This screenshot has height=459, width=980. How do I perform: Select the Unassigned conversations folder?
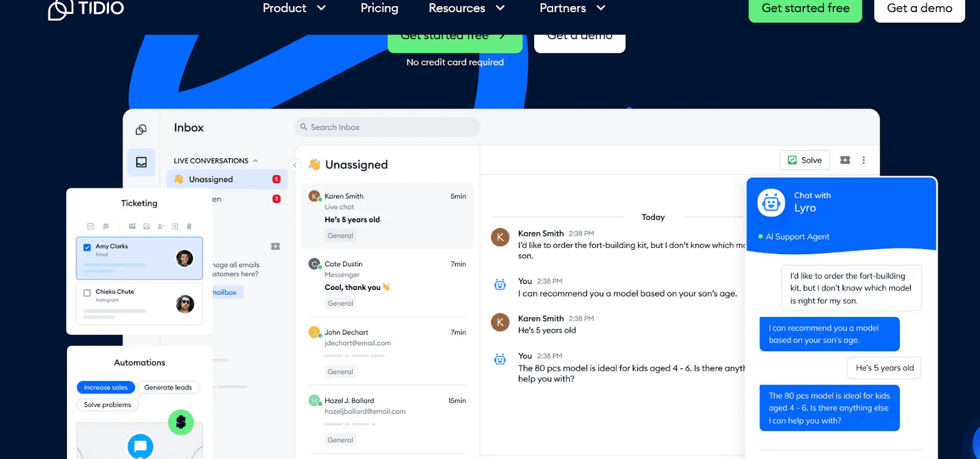(x=211, y=179)
